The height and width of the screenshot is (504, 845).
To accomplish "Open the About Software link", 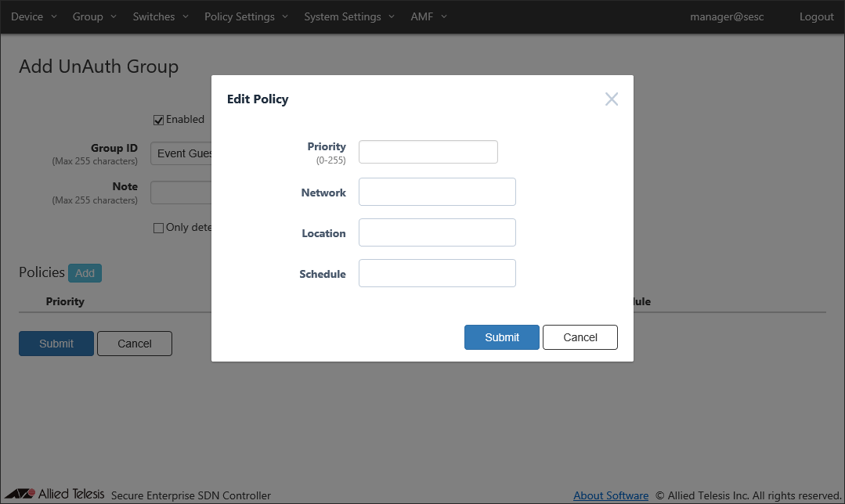I will coord(611,495).
